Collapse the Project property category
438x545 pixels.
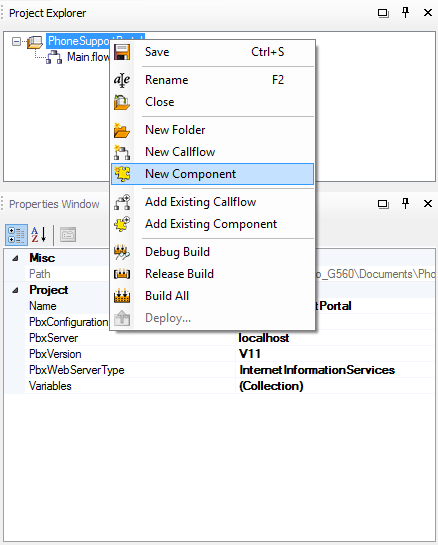[15, 290]
